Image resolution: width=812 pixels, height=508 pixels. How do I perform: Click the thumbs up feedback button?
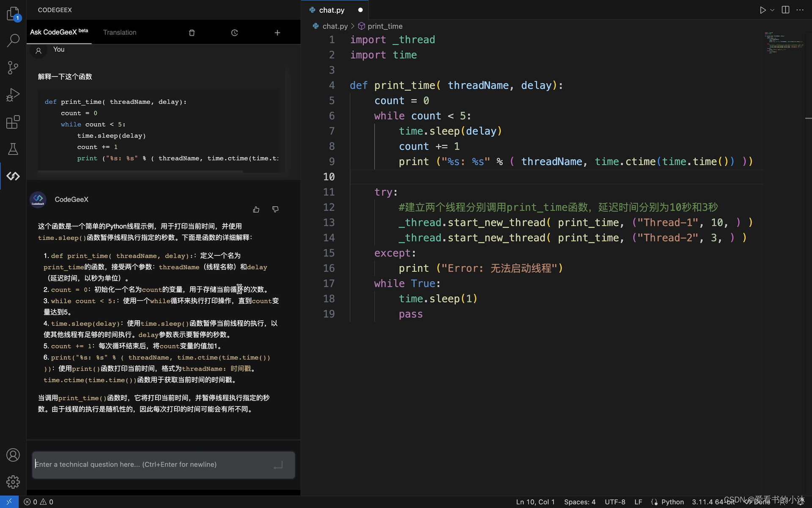256,208
